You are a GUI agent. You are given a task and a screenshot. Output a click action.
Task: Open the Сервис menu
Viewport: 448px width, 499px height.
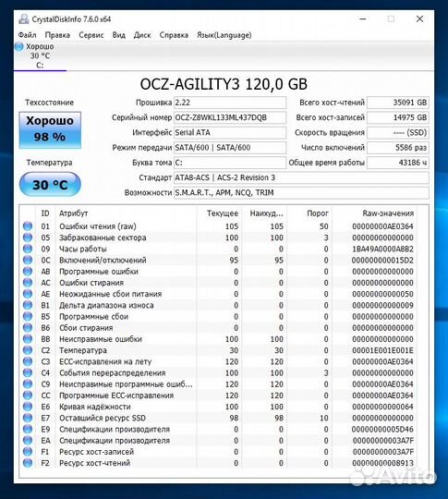click(91, 35)
